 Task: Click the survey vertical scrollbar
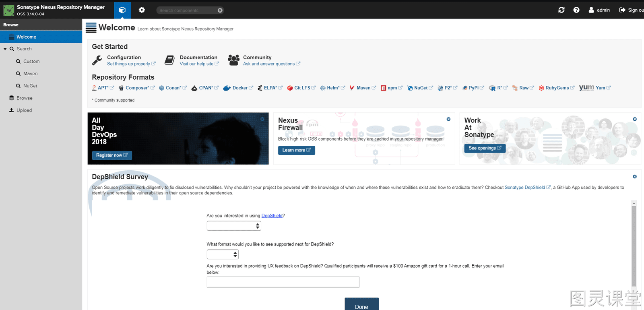634,246
